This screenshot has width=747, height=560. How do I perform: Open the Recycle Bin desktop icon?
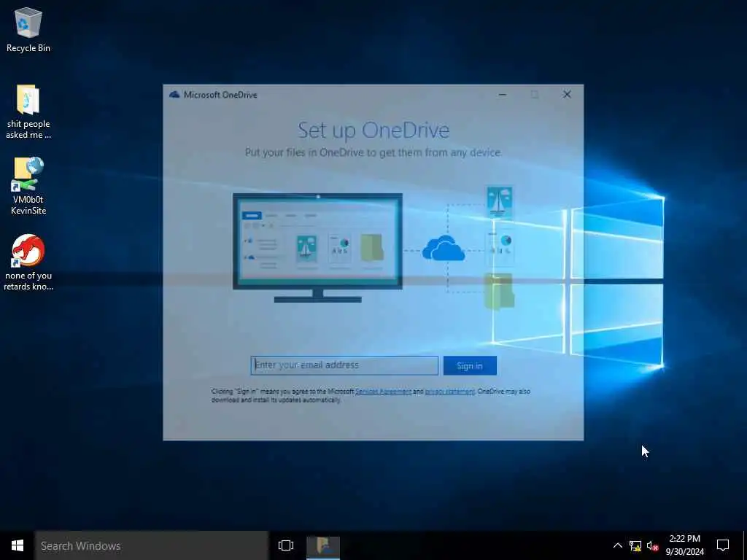[28, 29]
